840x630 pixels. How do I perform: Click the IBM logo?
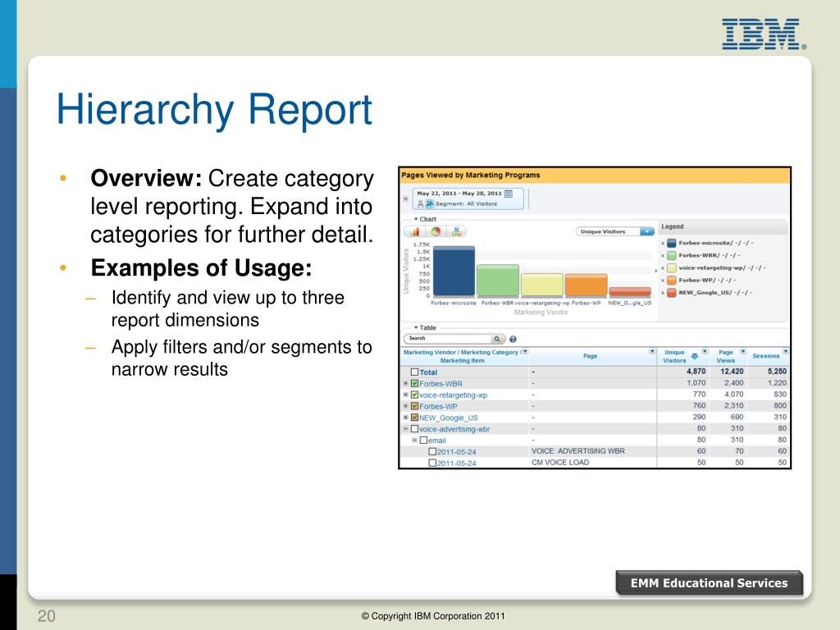pyautogui.click(x=764, y=34)
